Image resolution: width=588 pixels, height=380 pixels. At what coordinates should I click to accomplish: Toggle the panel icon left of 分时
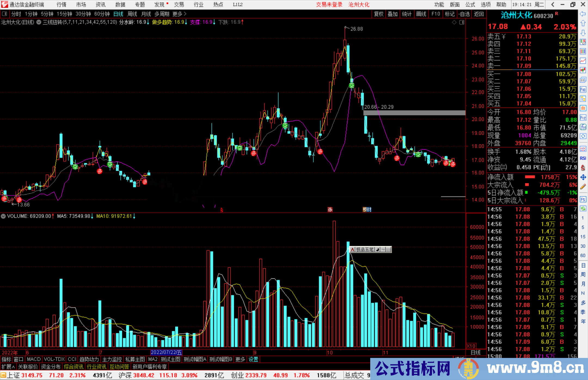coord(4,14)
